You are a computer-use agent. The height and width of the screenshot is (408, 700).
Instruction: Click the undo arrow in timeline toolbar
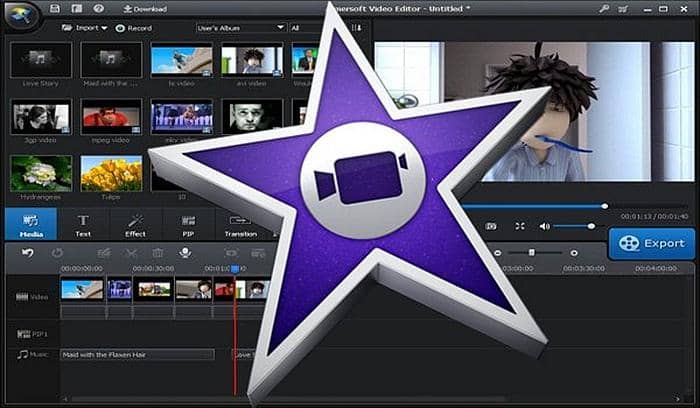[28, 253]
